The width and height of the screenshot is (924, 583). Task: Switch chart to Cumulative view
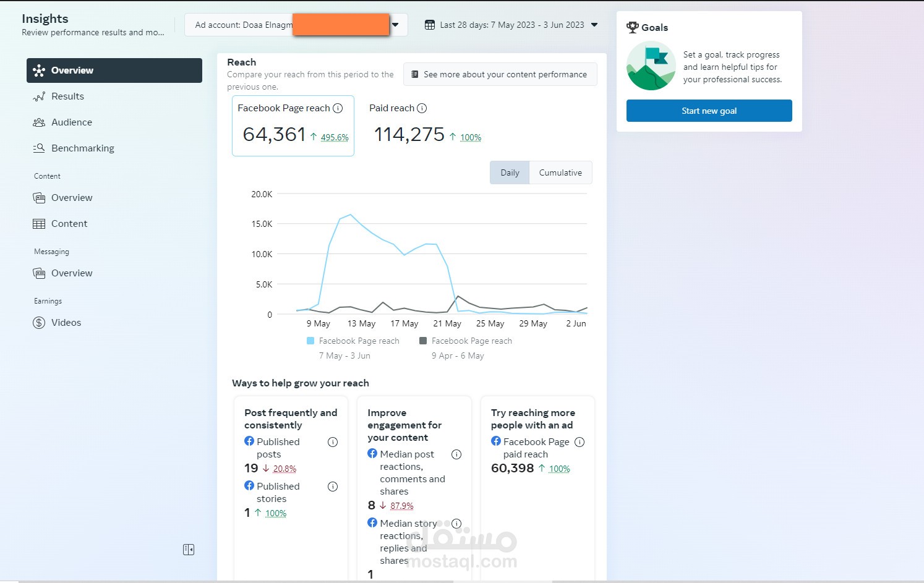560,172
